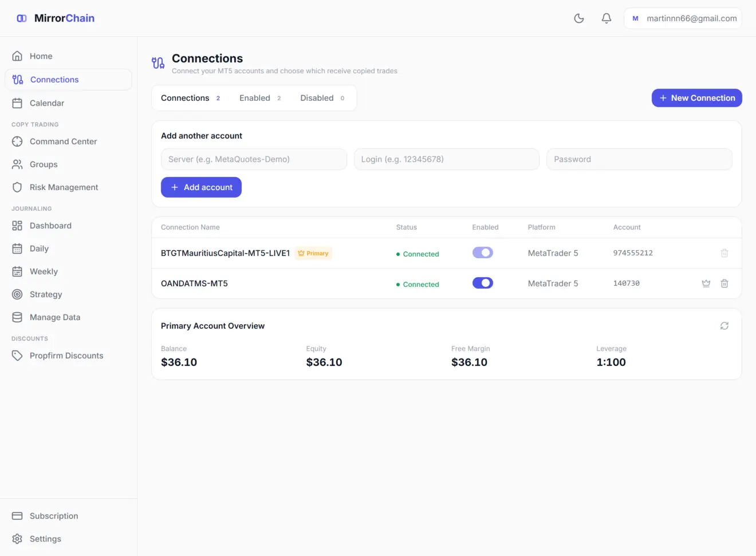Screen dimensions: 756x556
Task: Focus the Server input field
Action: coord(254,159)
